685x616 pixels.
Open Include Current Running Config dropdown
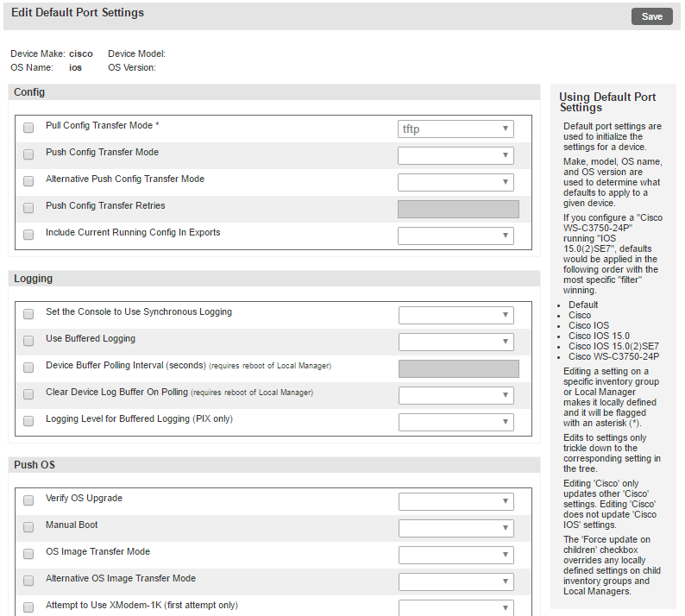pyautogui.click(x=456, y=236)
